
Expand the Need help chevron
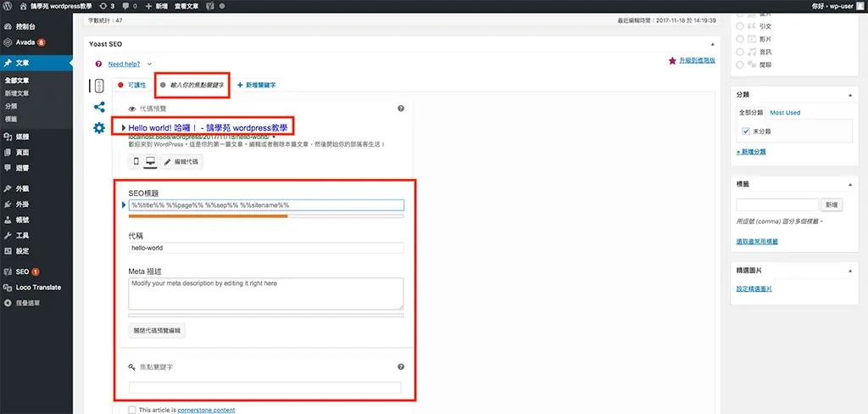click(x=149, y=64)
